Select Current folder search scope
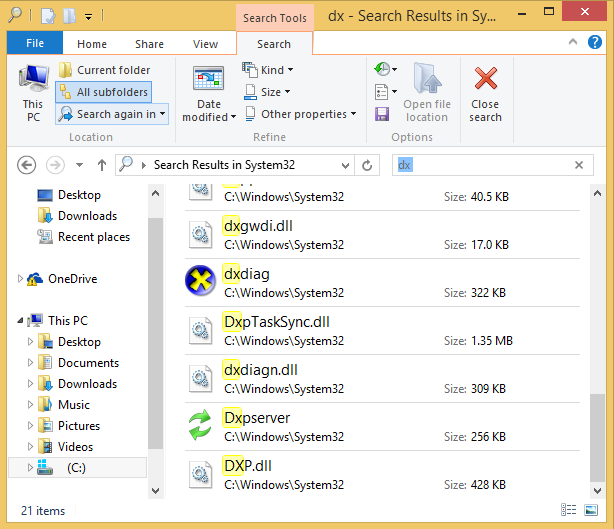This screenshot has height=529, width=614. coord(105,70)
